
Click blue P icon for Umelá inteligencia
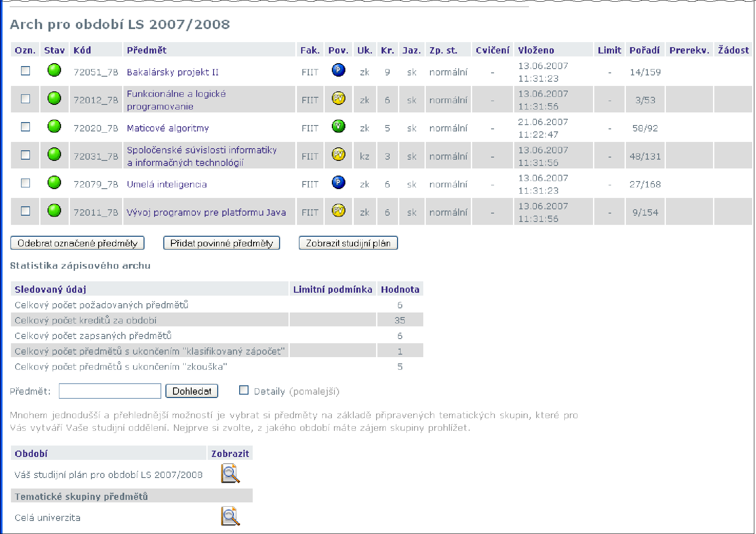point(339,182)
